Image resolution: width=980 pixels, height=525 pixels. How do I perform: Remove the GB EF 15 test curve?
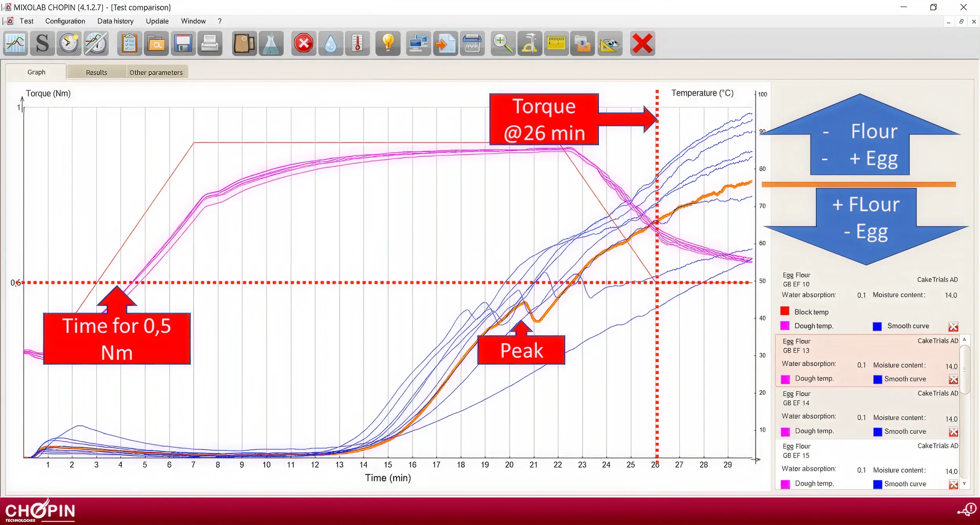953,484
